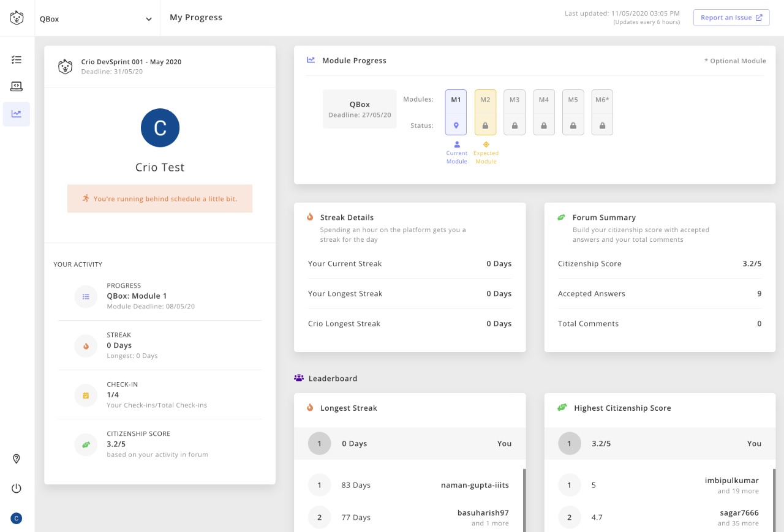This screenshot has height=532, width=784.
Task: Click 'and 19 more' under imbipulkumar
Action: point(738,491)
